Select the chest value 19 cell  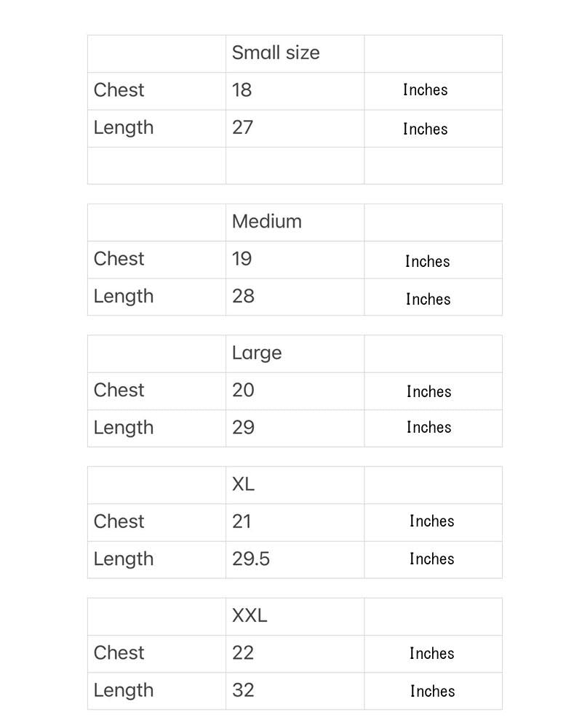coord(242,259)
